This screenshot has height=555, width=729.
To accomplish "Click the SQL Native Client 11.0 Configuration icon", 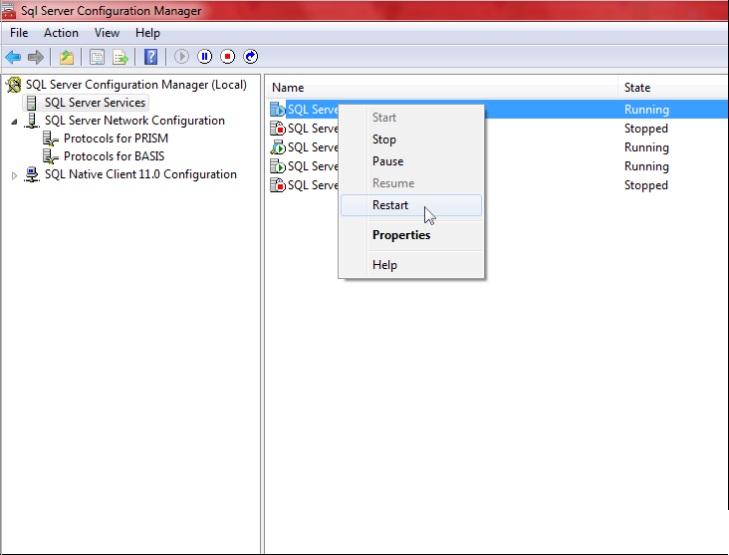I will point(32,174).
